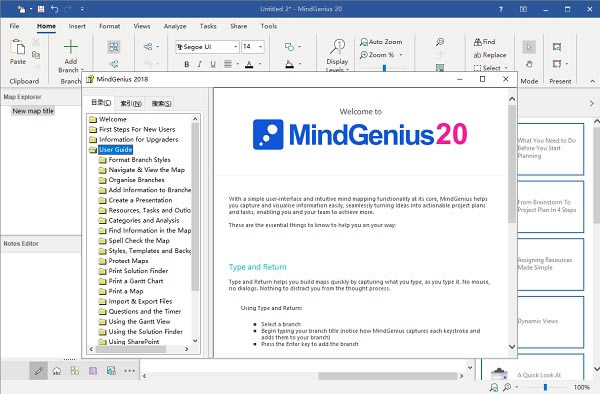The image size is (600, 394).
Task: Click the Mode pointer icon
Action: 529,47
